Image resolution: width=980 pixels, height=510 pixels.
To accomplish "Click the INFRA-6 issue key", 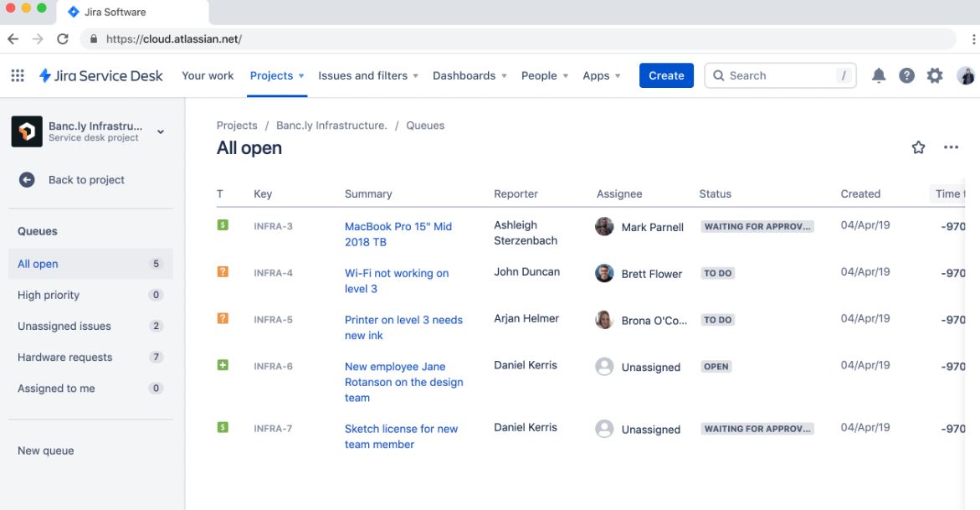I will click(x=273, y=366).
